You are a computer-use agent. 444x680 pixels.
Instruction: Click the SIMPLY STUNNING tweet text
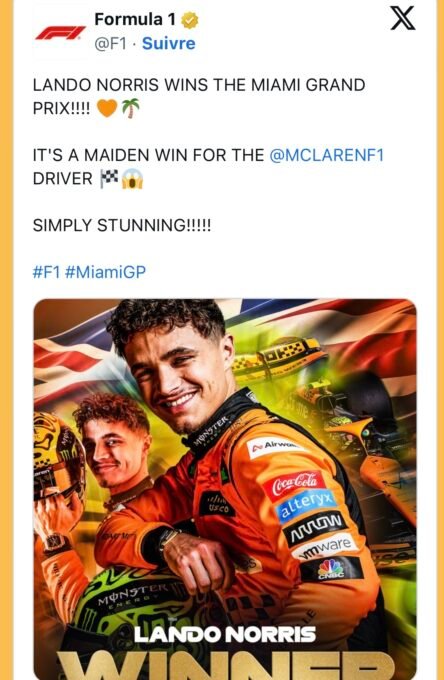(122, 225)
